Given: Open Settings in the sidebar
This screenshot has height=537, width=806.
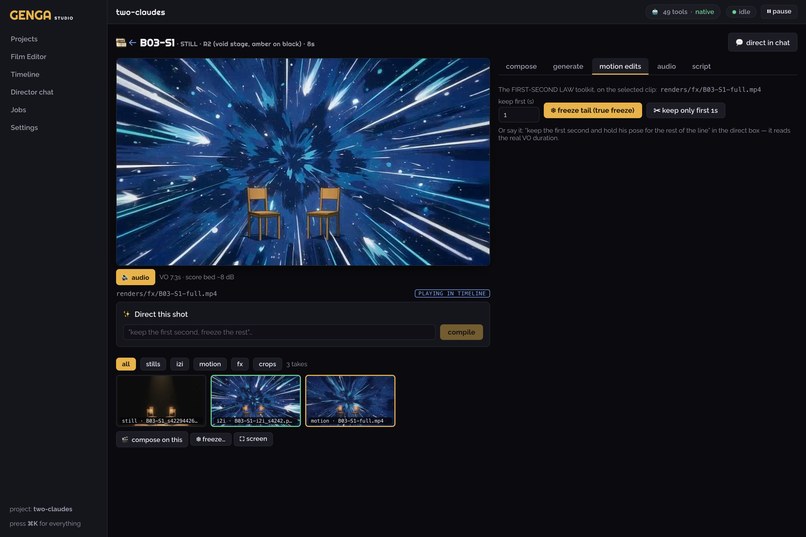Looking at the screenshot, I should coord(24,127).
